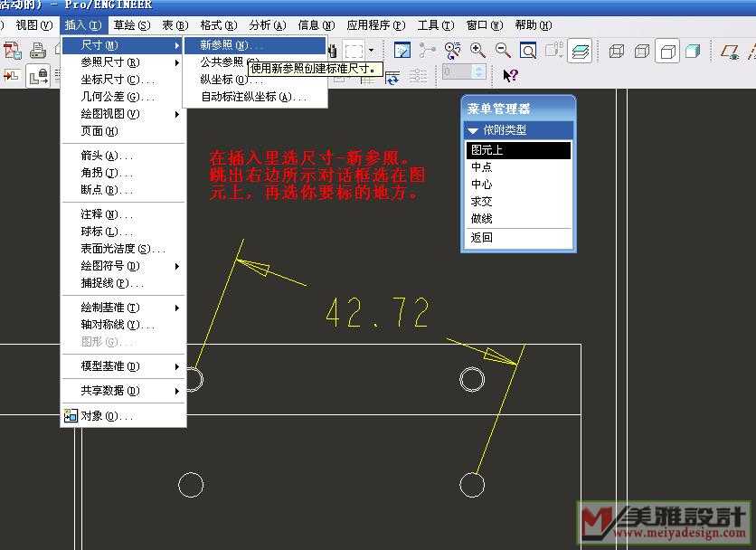Click the context help arrow-question icon
The height and width of the screenshot is (550, 756).
[x=510, y=76]
